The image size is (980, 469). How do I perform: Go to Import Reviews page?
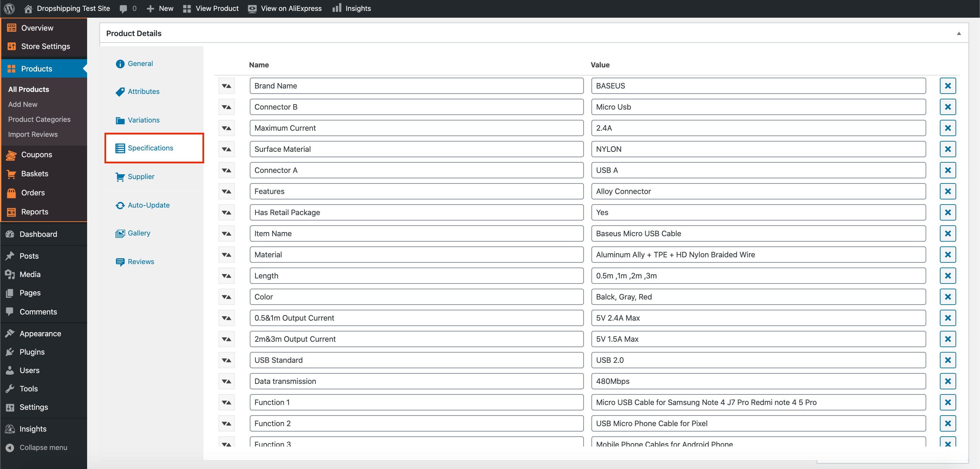(x=33, y=134)
